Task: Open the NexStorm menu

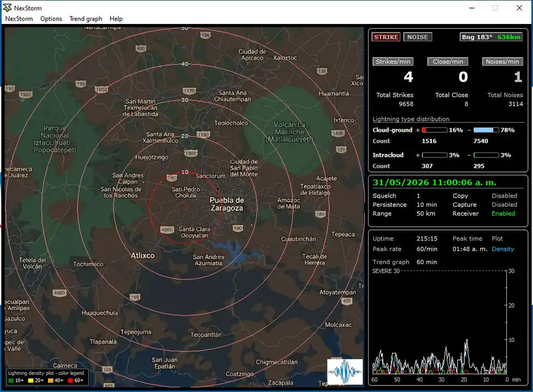Action: [19, 19]
